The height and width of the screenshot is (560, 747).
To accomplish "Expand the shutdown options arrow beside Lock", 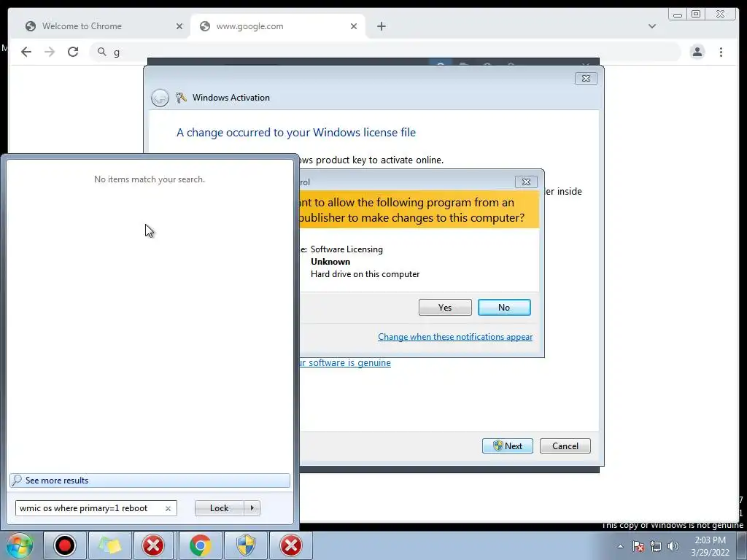I will click(252, 508).
